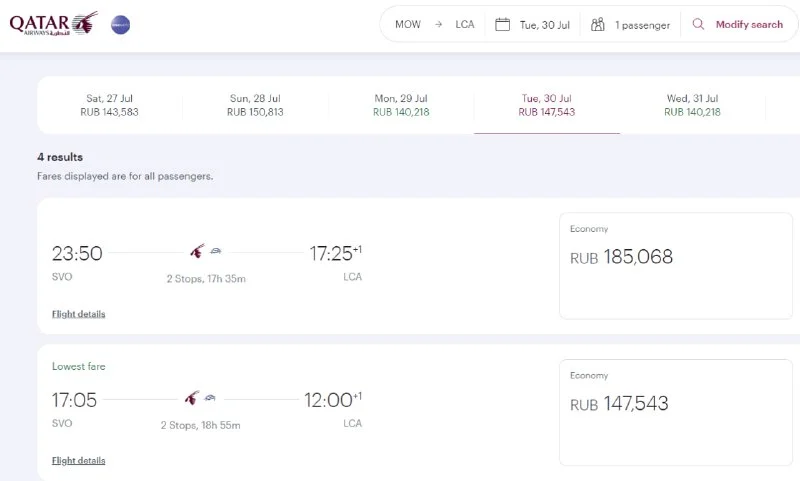Viewport: 800px width, 481px height.
Task: Click the Qatar Airways logo
Action: pyautogui.click(x=53, y=23)
